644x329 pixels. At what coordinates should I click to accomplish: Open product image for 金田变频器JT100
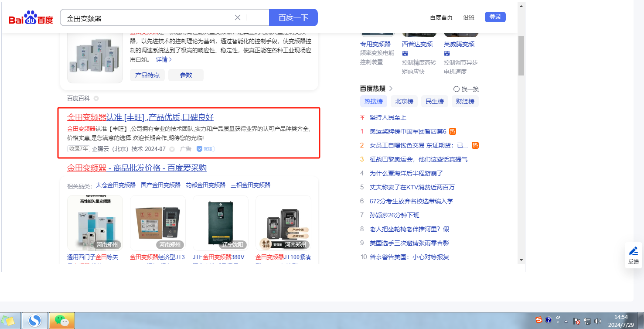[x=283, y=223]
